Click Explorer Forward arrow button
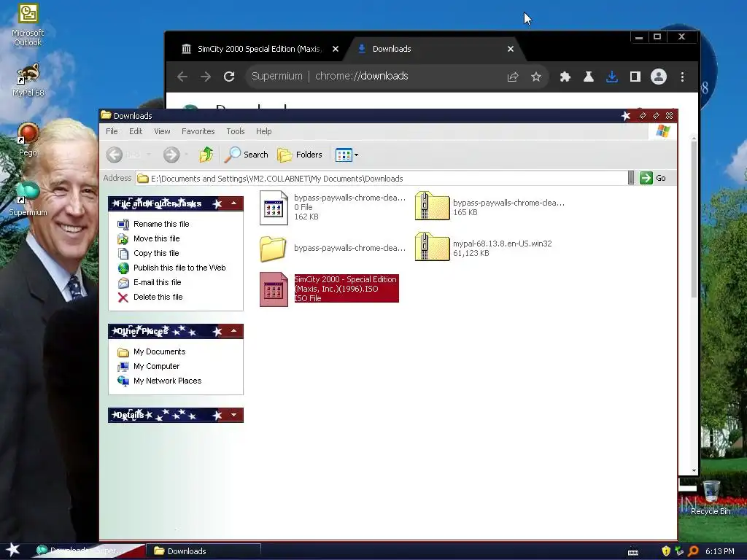Image resolution: width=747 pixels, height=560 pixels. click(171, 155)
